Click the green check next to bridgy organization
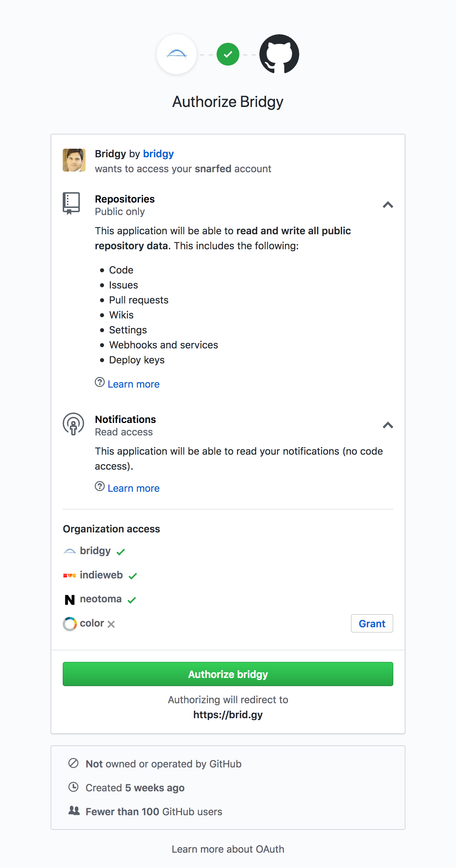Viewport: 456px width, 868px height. [121, 552]
